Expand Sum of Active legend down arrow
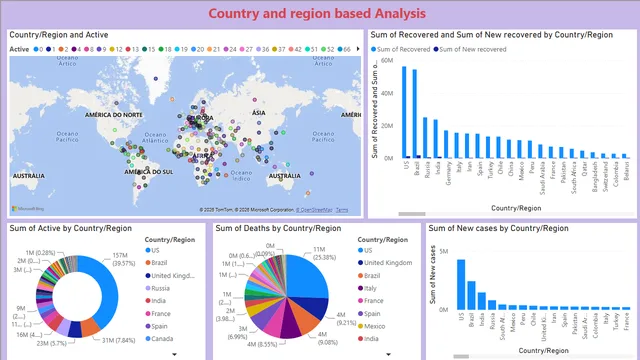 pyautogui.click(x=174, y=354)
